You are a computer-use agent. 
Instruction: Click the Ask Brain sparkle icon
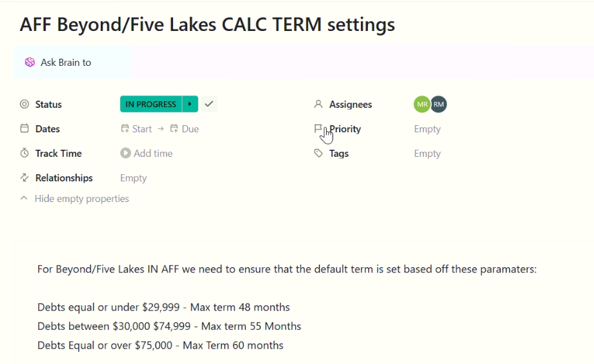pos(30,63)
